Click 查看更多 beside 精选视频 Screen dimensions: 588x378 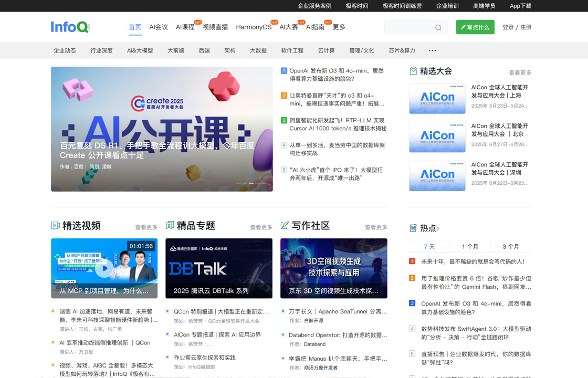(146, 227)
